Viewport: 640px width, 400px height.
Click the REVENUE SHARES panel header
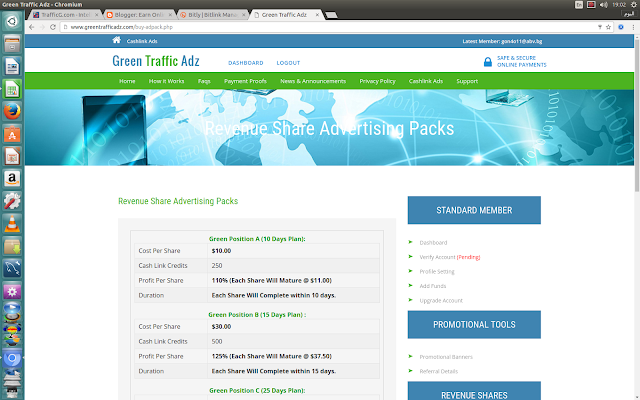tap(474, 391)
